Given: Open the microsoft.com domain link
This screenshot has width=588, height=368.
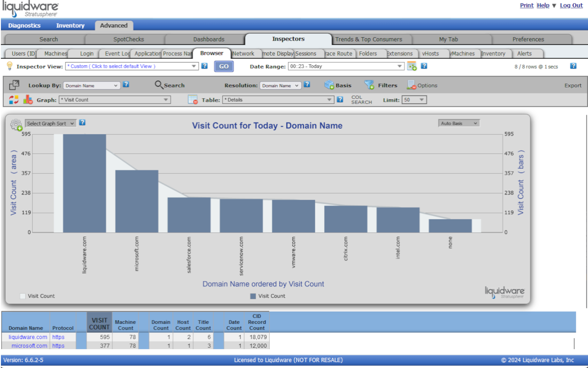Looking at the screenshot, I should tap(29, 346).
